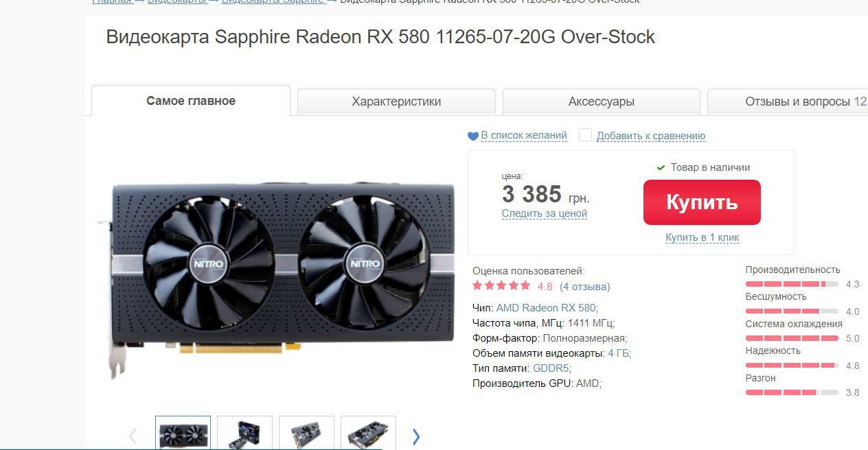Click the red Купить button
The height and width of the screenshot is (450, 868).
(x=702, y=202)
